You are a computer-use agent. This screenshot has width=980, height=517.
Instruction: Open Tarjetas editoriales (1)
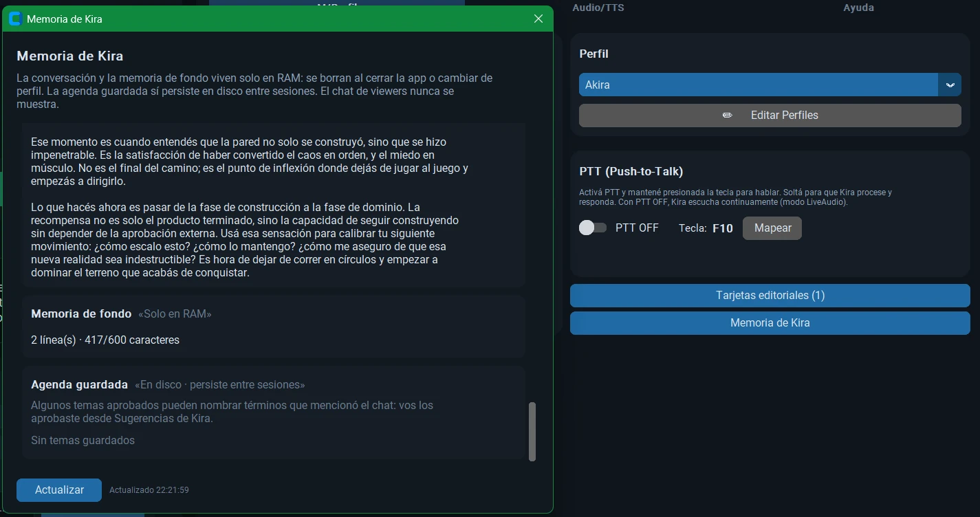(x=770, y=296)
